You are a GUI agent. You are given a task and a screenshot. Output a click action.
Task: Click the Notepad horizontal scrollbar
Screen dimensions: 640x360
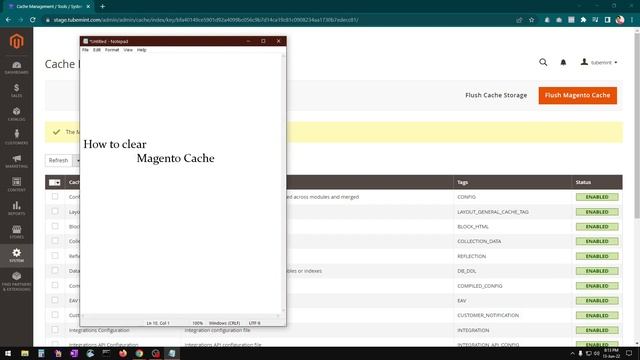tap(181, 316)
